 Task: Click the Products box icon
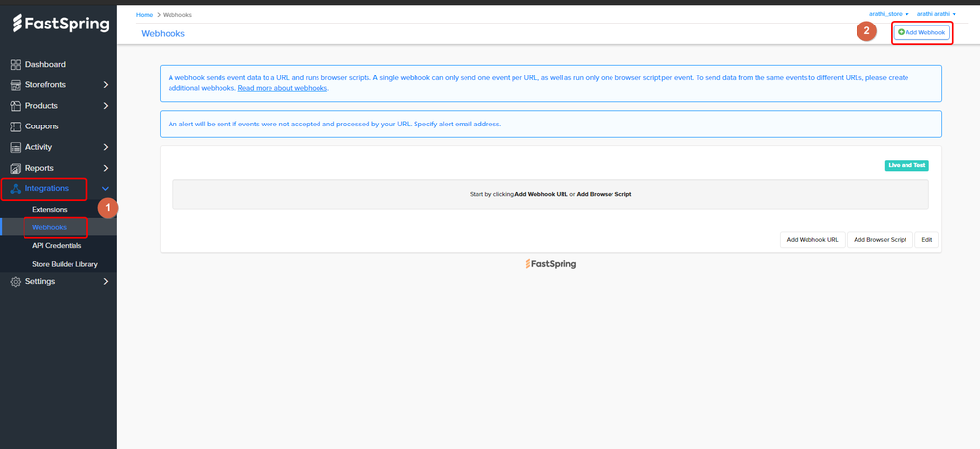pyautogui.click(x=16, y=106)
